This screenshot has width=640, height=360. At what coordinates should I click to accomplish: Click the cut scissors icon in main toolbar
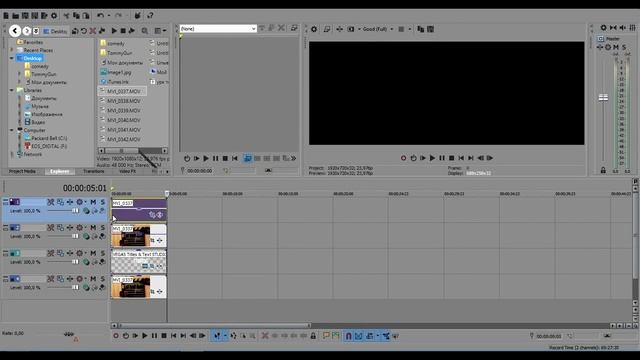point(66,16)
